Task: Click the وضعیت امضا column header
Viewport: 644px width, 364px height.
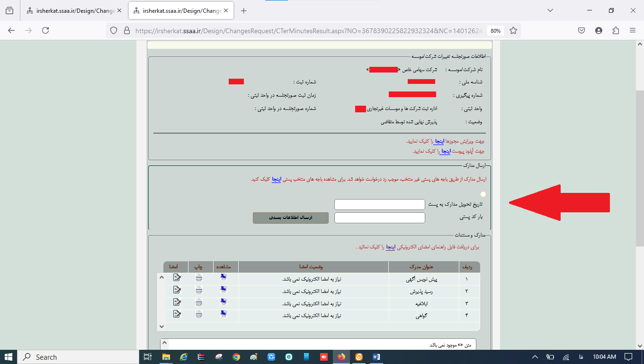Action: coord(313,267)
